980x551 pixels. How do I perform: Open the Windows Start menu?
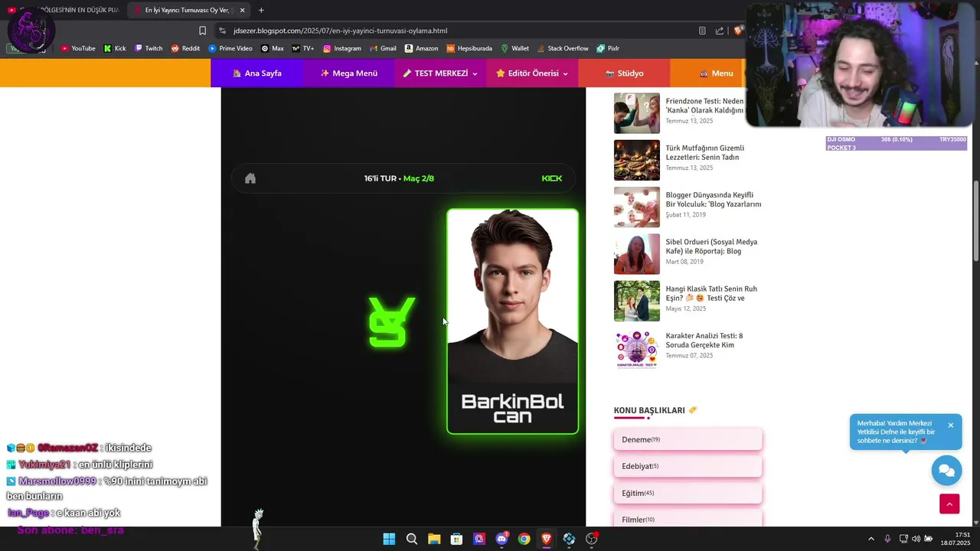tap(389, 539)
